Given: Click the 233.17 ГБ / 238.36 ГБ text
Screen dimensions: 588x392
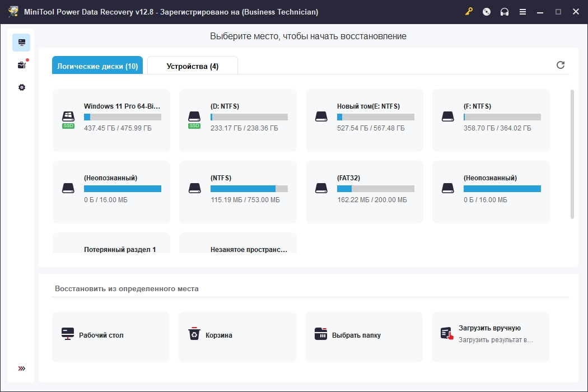Looking at the screenshot, I should click(244, 128).
